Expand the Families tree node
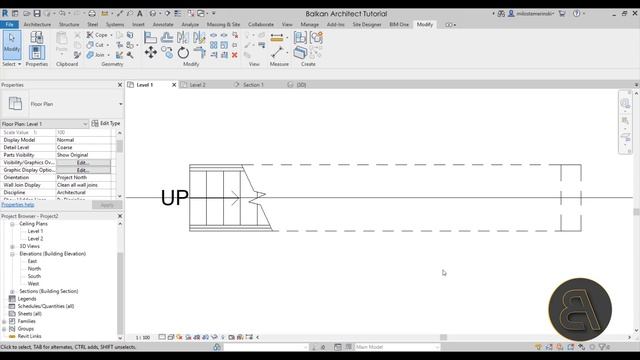 pos(4,322)
